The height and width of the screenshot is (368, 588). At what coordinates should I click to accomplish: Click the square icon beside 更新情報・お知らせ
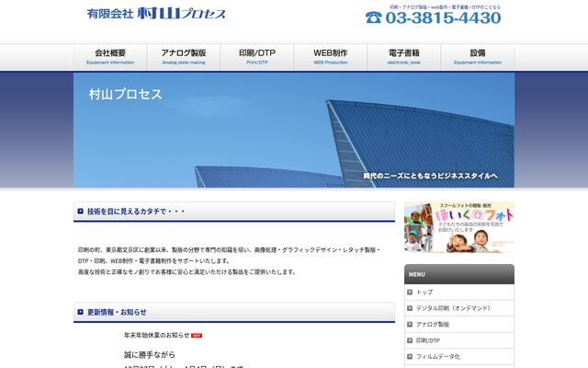point(80,312)
